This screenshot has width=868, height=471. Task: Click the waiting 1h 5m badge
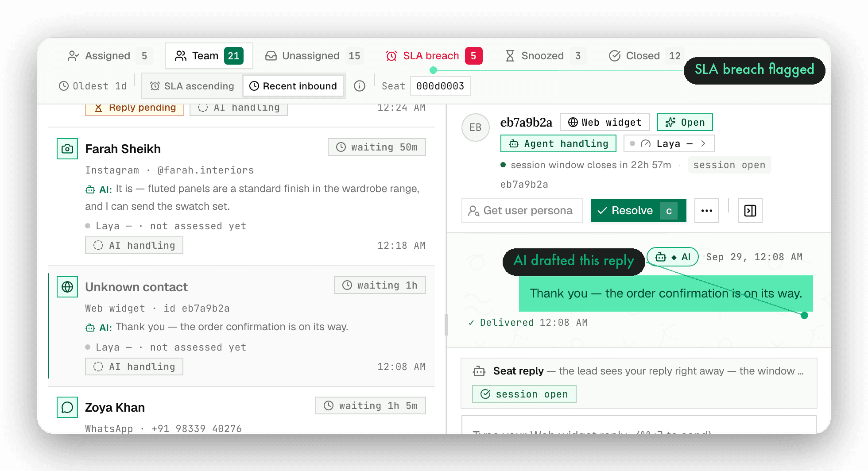pos(371,405)
